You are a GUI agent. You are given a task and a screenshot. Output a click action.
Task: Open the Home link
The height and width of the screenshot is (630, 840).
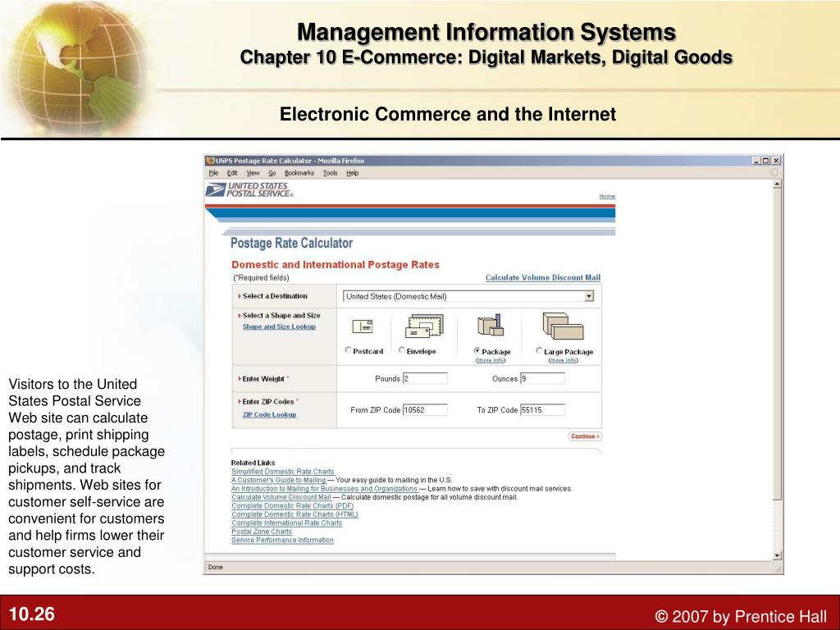(607, 196)
